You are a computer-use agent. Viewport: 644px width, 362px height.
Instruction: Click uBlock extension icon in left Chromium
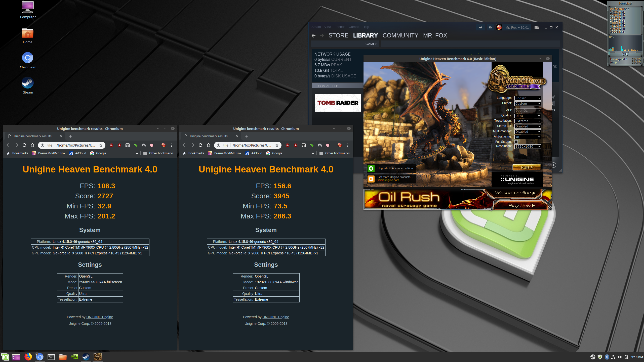coord(111,145)
